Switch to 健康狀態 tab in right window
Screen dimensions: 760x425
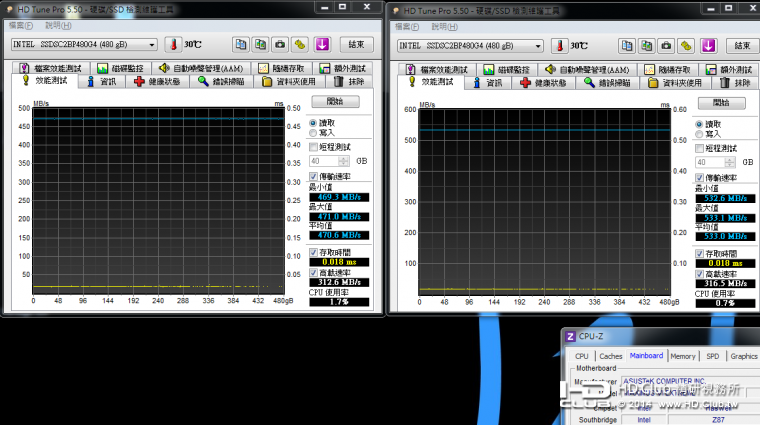[544, 83]
